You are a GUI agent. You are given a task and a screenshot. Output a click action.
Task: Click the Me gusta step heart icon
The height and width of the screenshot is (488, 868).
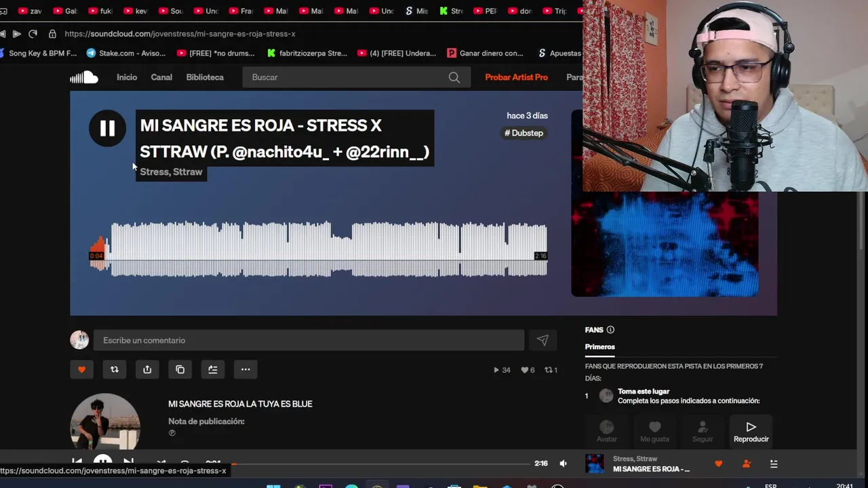(654, 427)
